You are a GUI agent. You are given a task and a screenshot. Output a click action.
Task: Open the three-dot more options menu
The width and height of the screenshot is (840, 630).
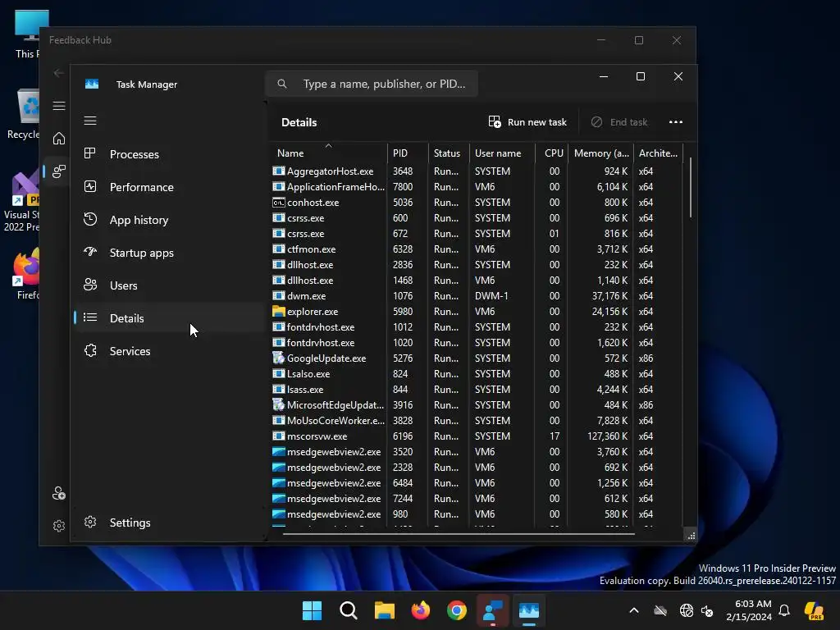point(676,122)
